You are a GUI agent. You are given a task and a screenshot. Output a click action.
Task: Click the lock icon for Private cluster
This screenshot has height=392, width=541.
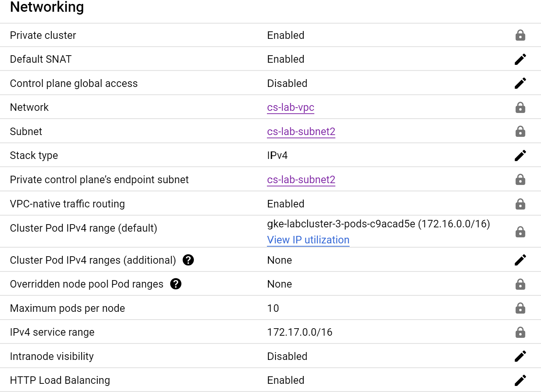click(520, 35)
